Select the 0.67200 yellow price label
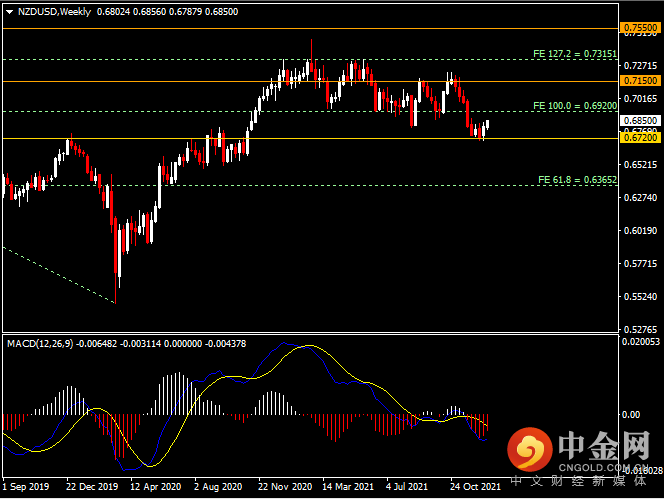 (x=640, y=137)
